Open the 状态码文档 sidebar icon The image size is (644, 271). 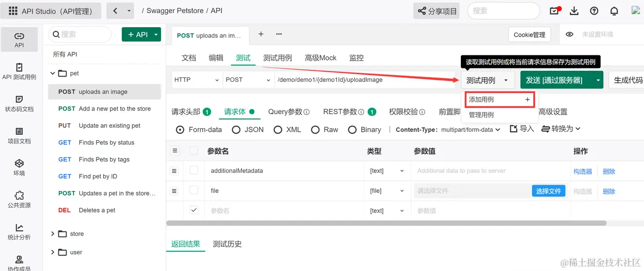click(x=19, y=104)
